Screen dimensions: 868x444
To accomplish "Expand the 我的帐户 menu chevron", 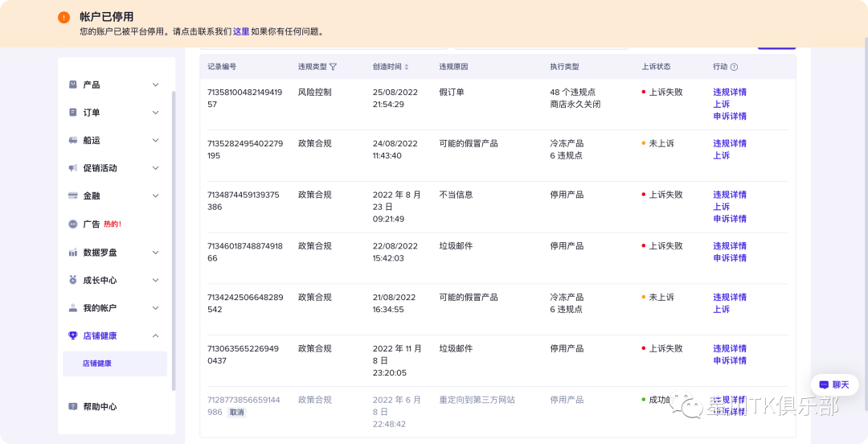I will [156, 307].
